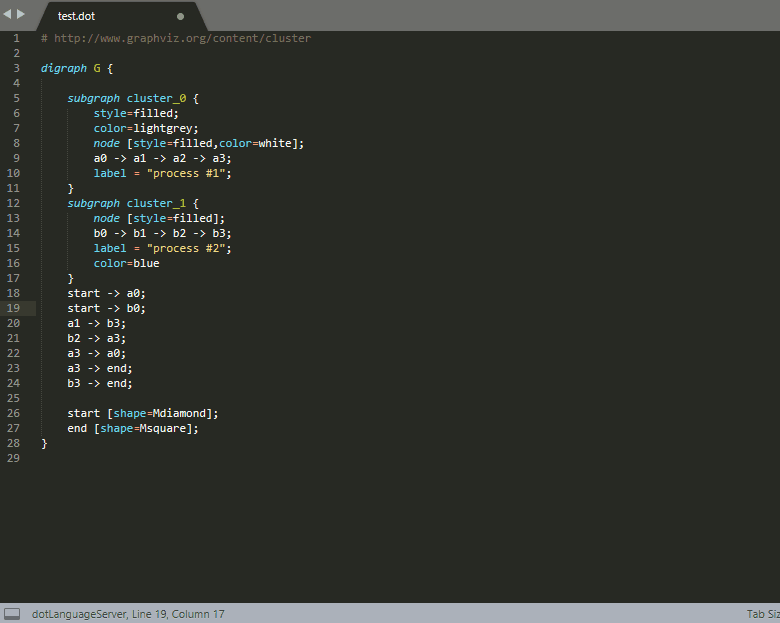The height and width of the screenshot is (623, 780).
Task: Click line number 28 in the gutter
Action: pos(14,443)
